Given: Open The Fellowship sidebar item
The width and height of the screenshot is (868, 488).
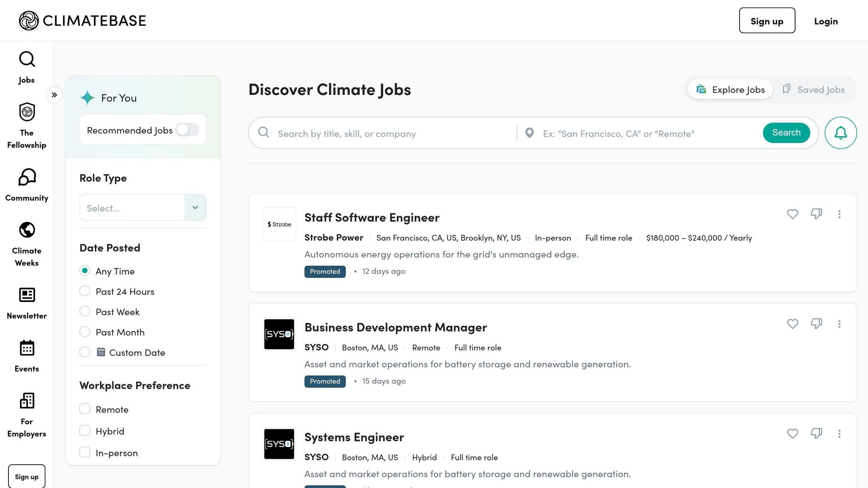Looking at the screenshot, I should [x=27, y=126].
